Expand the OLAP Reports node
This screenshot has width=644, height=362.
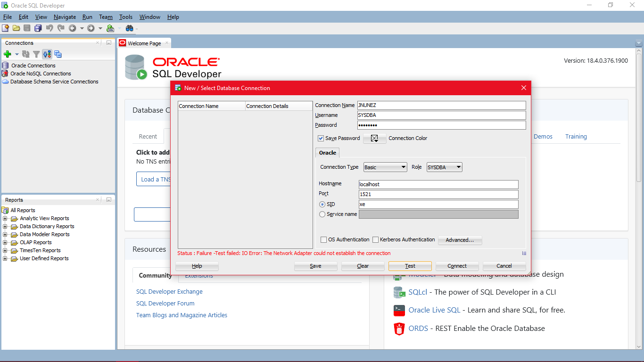(x=5, y=242)
